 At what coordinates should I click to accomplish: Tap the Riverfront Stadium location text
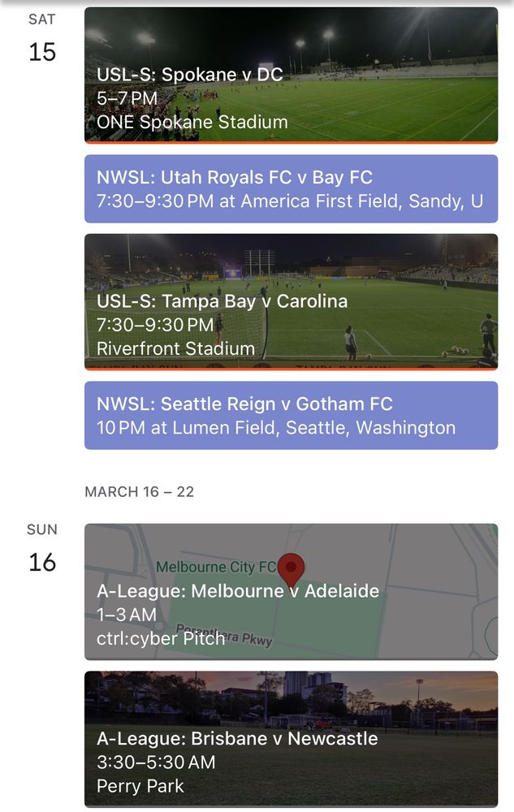click(175, 348)
